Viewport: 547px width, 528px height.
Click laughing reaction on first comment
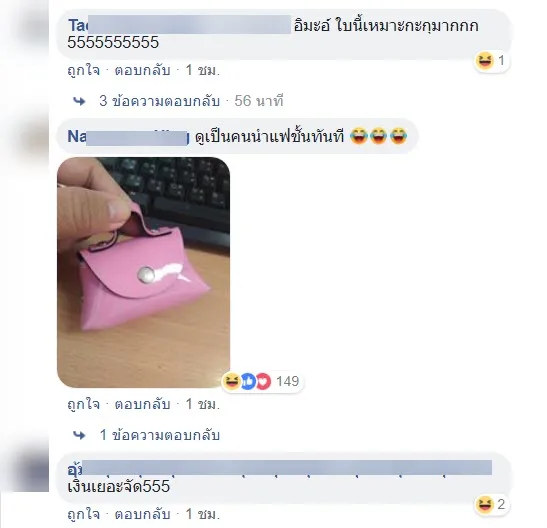pos(485,61)
